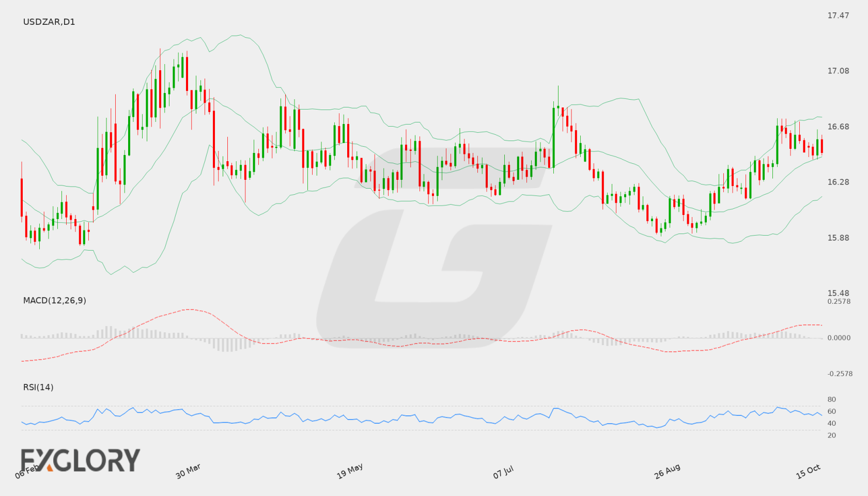The height and width of the screenshot is (496, 868).
Task: Click the 30 Mar date label
Action: click(188, 471)
